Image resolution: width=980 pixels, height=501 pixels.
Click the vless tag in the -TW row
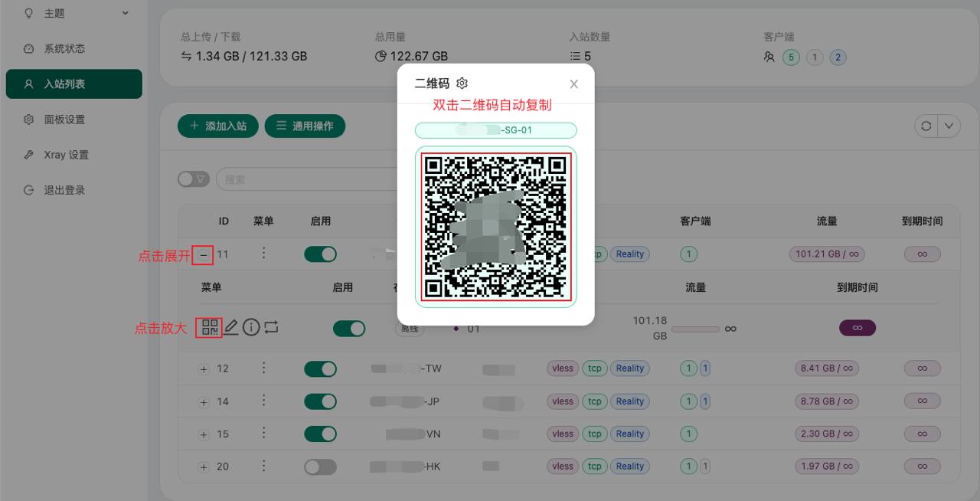coord(563,368)
